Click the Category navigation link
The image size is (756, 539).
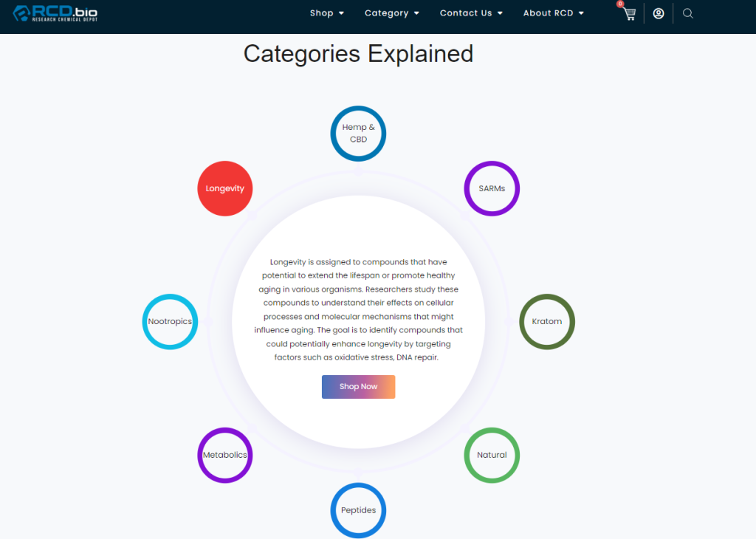pyautogui.click(x=386, y=13)
